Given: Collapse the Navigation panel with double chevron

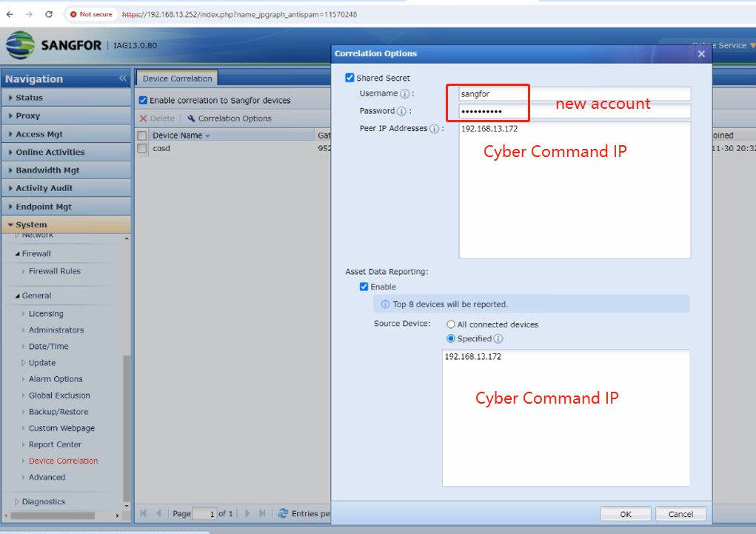Looking at the screenshot, I should 122,79.
